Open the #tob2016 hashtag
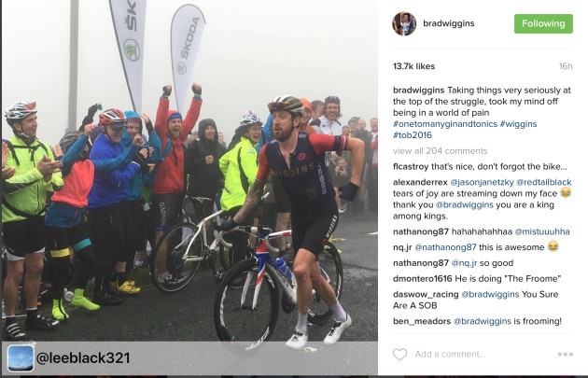This screenshot has width=588, height=378. click(x=413, y=135)
